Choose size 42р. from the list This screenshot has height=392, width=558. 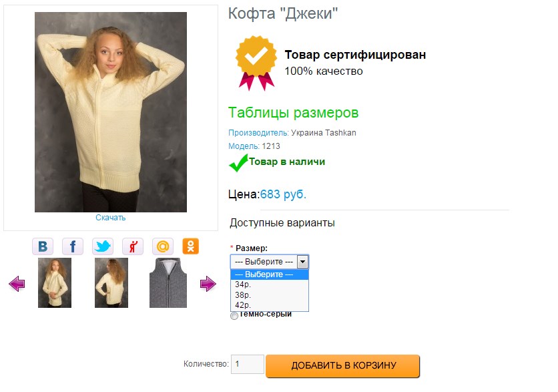242,305
